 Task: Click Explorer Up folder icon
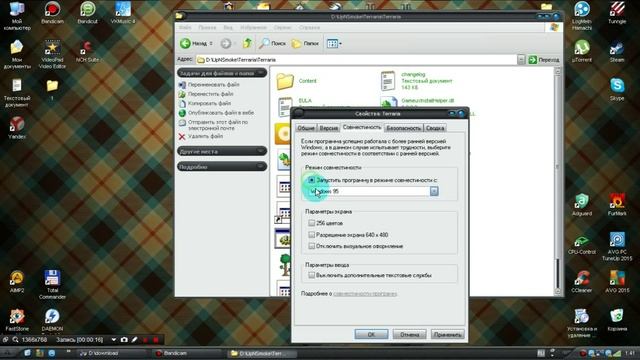tap(247, 43)
